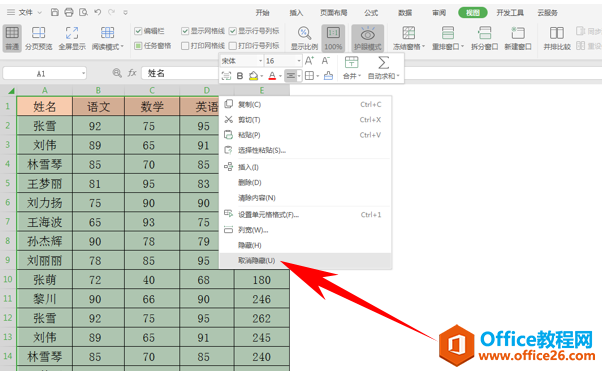Viewport: 602px width, 373px height.
Task: Enable 打印行号列标 print headings checkbox
Action: pyautogui.click(x=233, y=46)
